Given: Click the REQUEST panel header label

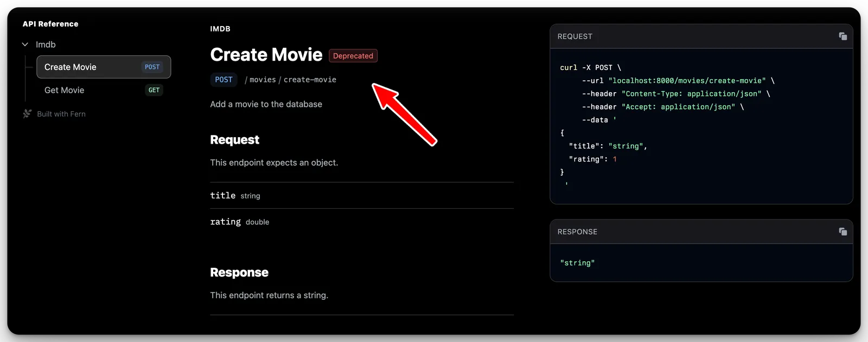Looking at the screenshot, I should coord(575,36).
